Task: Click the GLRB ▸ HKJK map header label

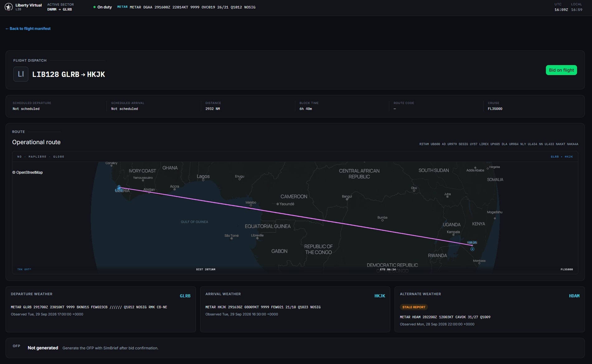Action: (562, 157)
